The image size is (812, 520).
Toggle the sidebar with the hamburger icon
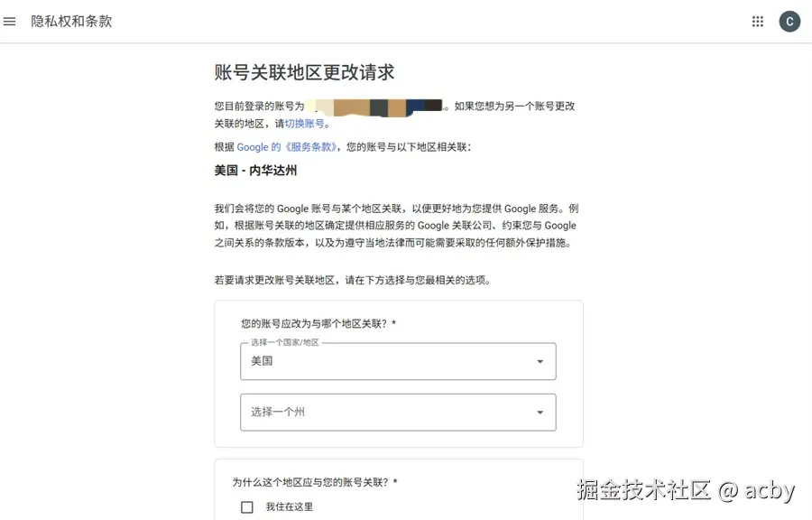(10, 21)
